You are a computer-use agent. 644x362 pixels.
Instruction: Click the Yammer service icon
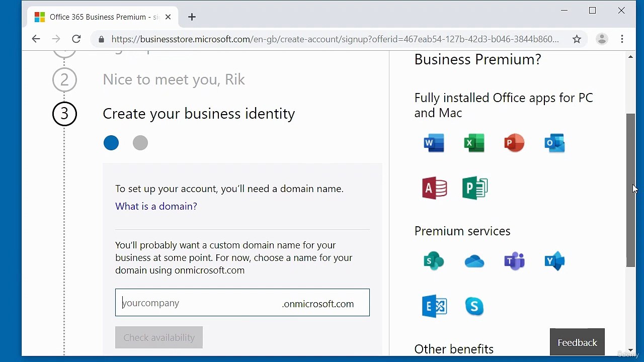554,261
